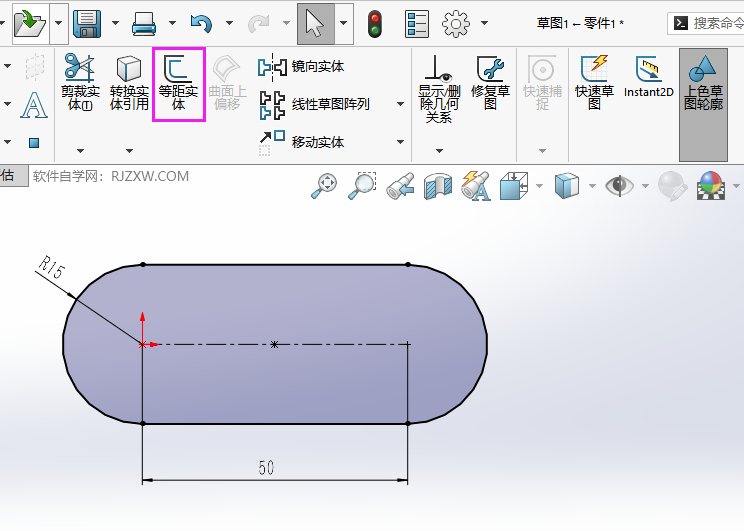This screenshot has height=531, width=744.
Task: Click the Zoom to Area magnifier icon
Action: click(362, 186)
